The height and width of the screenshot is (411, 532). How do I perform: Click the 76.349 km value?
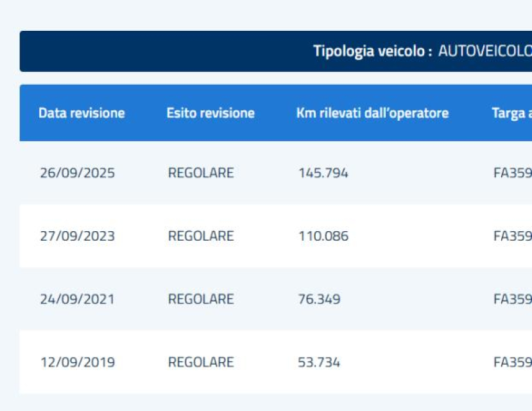coord(319,299)
